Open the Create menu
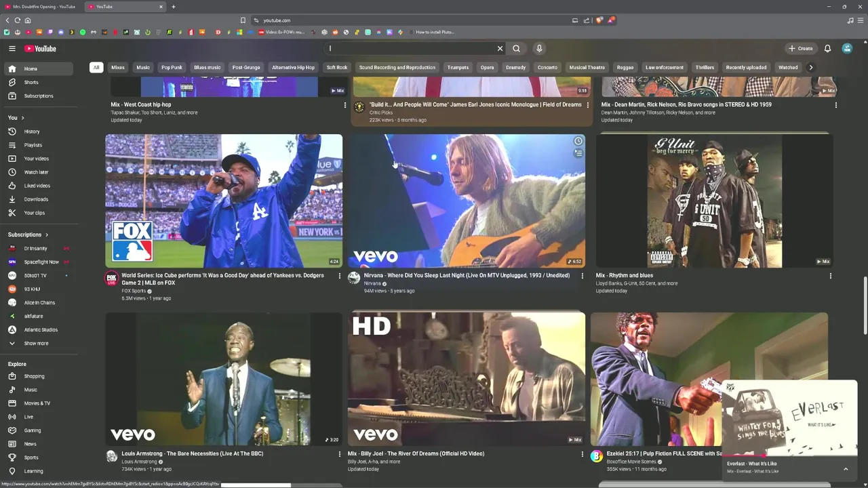 tap(800, 49)
